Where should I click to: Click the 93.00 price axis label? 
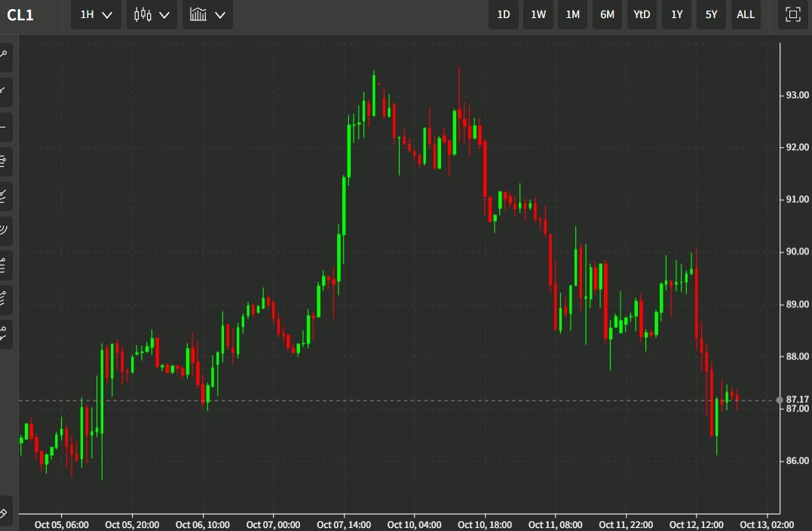797,95
